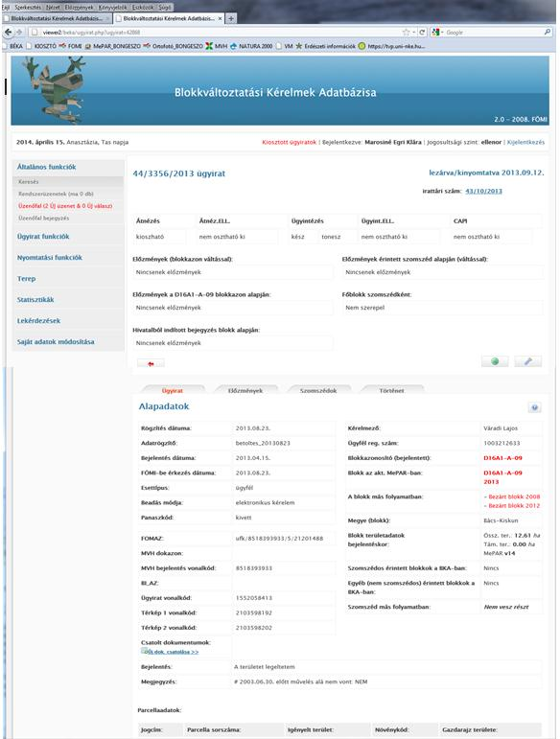Open the FOMI bookmark
Viewport: 560px width, 739px height.
click(71, 46)
